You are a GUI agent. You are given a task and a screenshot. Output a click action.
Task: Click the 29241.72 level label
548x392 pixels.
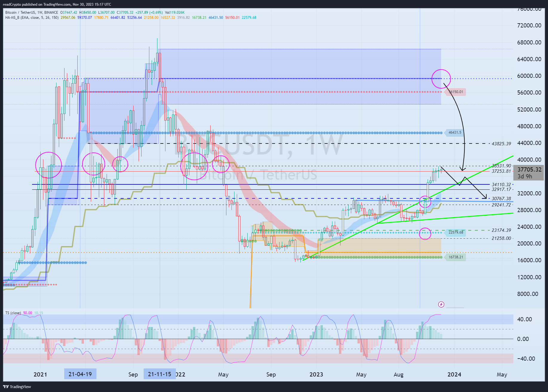[x=501, y=205]
